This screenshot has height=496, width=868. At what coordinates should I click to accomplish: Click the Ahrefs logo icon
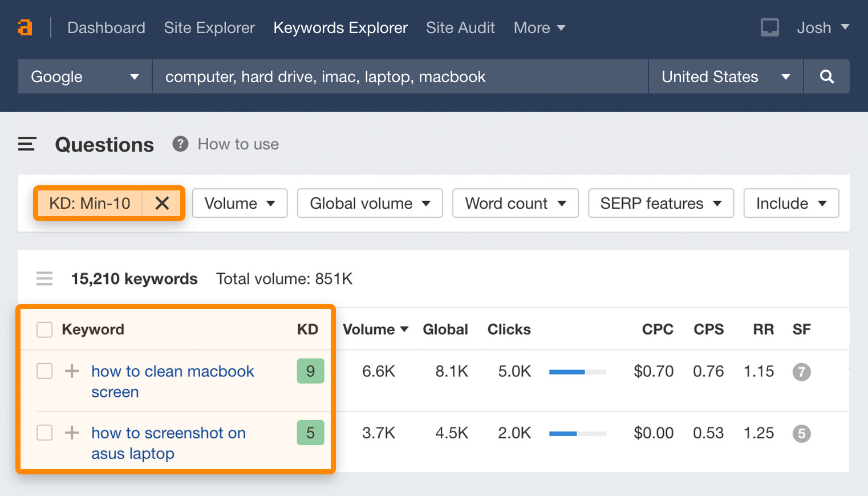click(x=25, y=27)
